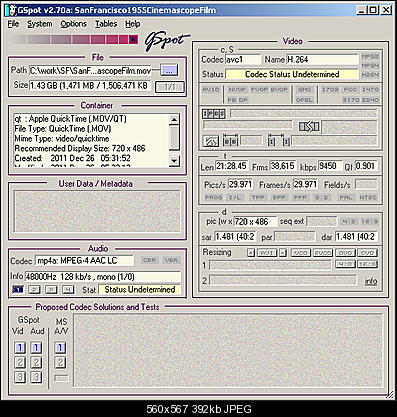Click the B-frame distance icon

point(230,141)
